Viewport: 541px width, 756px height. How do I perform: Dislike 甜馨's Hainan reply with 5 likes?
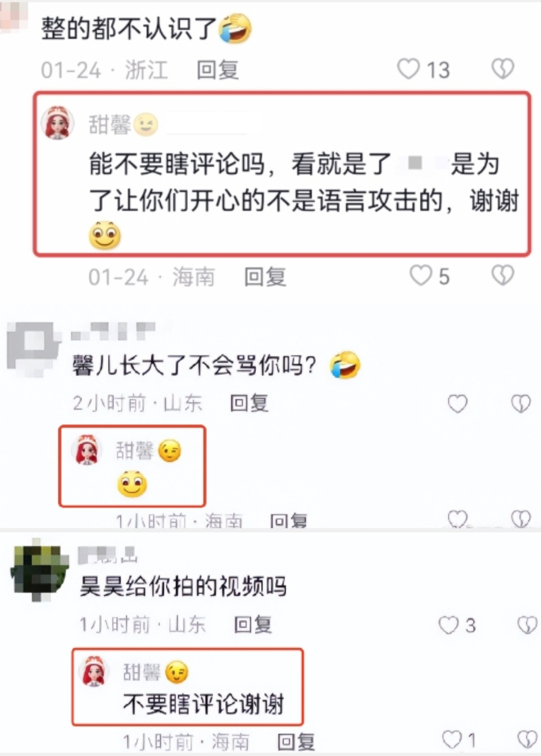(503, 275)
